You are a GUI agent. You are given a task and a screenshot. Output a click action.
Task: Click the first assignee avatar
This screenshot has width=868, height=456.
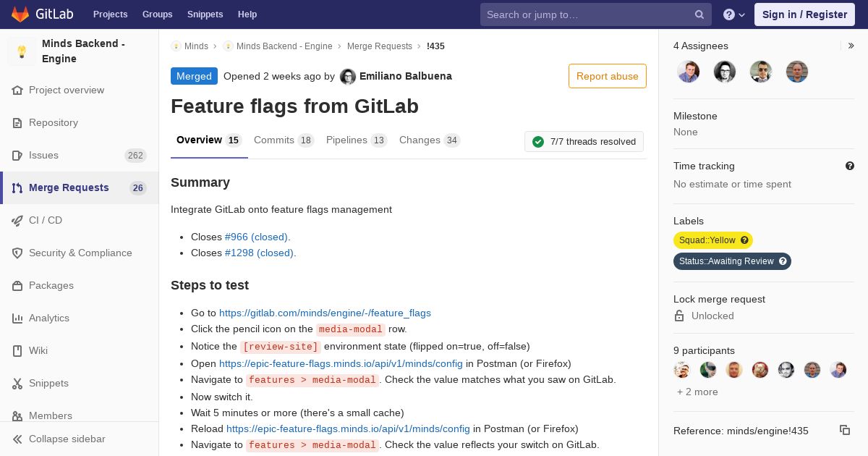pyautogui.click(x=689, y=72)
